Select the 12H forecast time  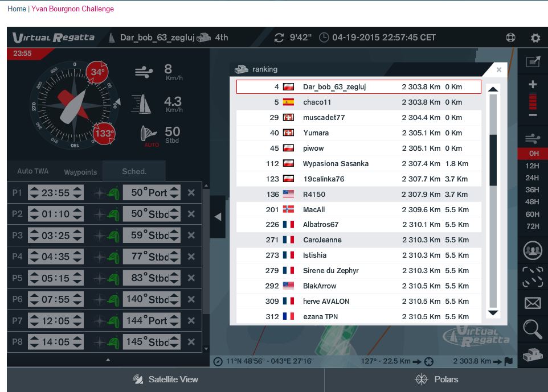pyautogui.click(x=532, y=166)
